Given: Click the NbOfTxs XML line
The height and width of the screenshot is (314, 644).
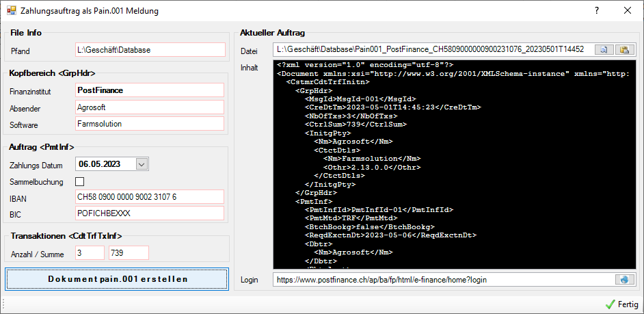Looking at the screenshot, I should pos(351,116).
